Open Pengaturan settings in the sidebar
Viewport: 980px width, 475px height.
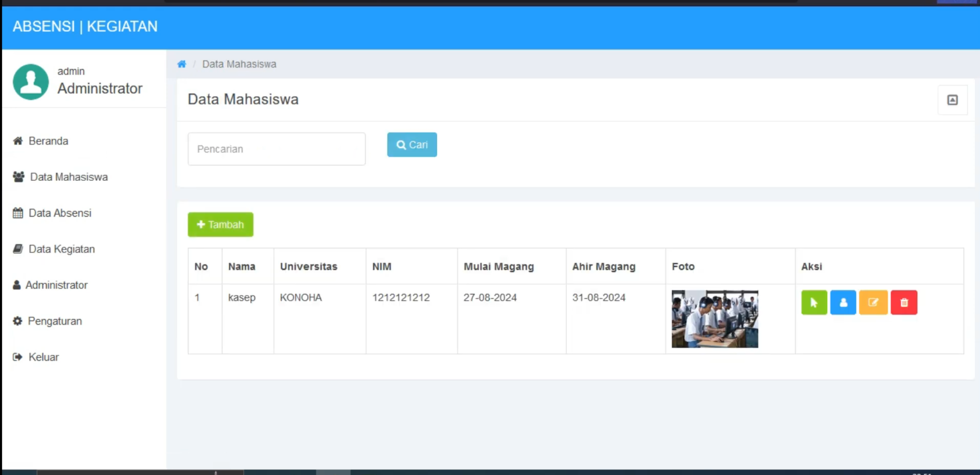point(47,321)
